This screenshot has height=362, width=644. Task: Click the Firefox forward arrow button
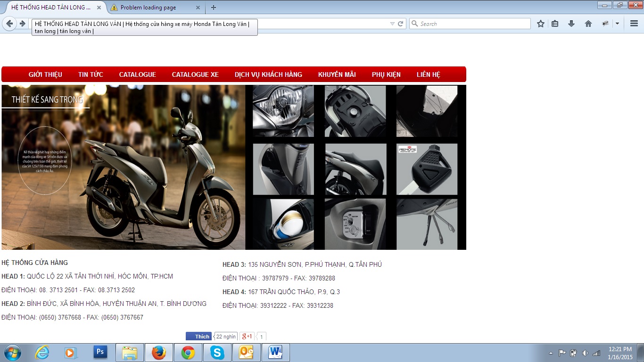[22, 24]
